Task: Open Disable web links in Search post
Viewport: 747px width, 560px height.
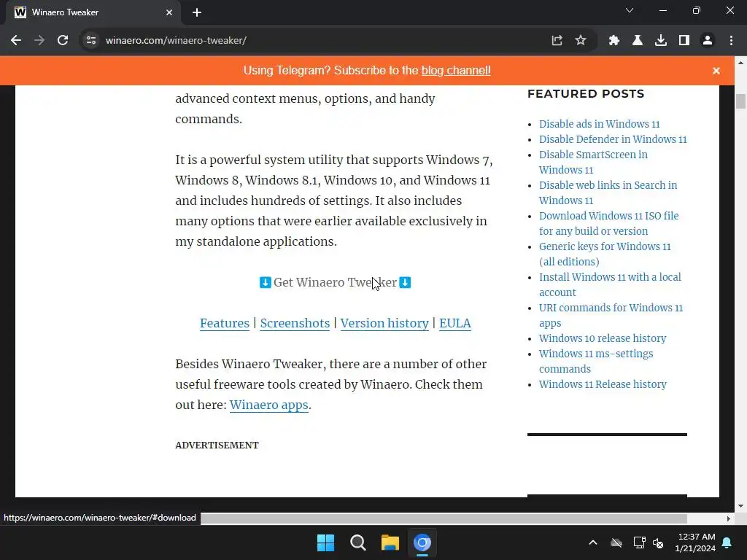Action: (608, 192)
